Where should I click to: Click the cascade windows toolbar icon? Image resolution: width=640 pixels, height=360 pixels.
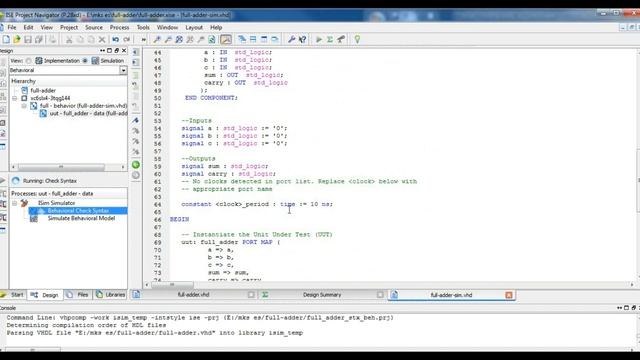coord(242,40)
